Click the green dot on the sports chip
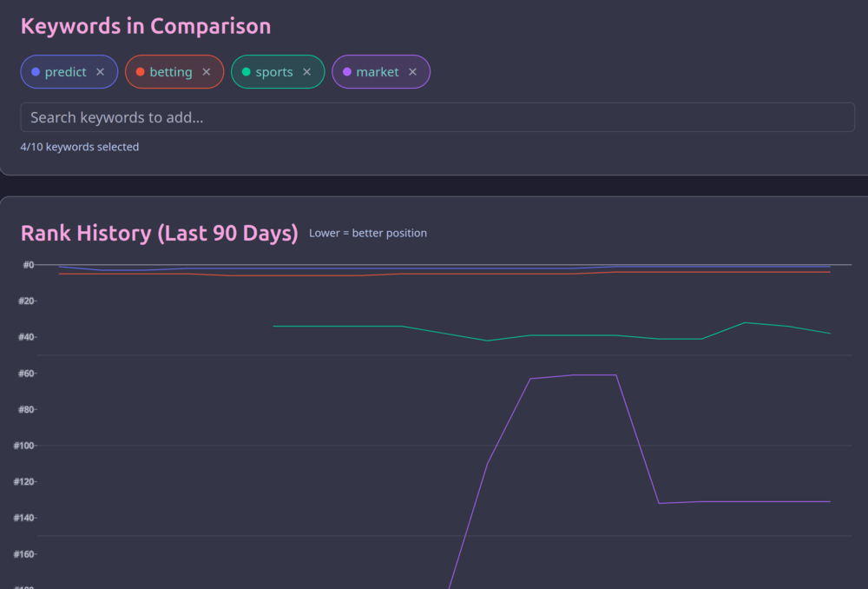Screen dimensions: 868x589 coord(244,71)
